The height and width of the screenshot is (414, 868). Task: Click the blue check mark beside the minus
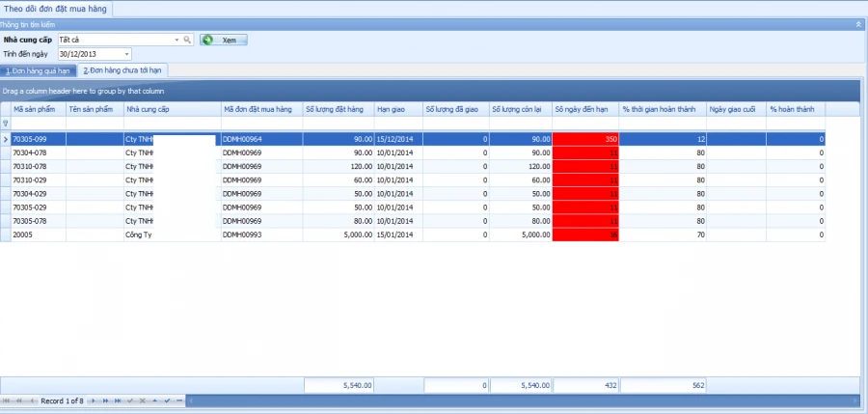[x=167, y=400]
